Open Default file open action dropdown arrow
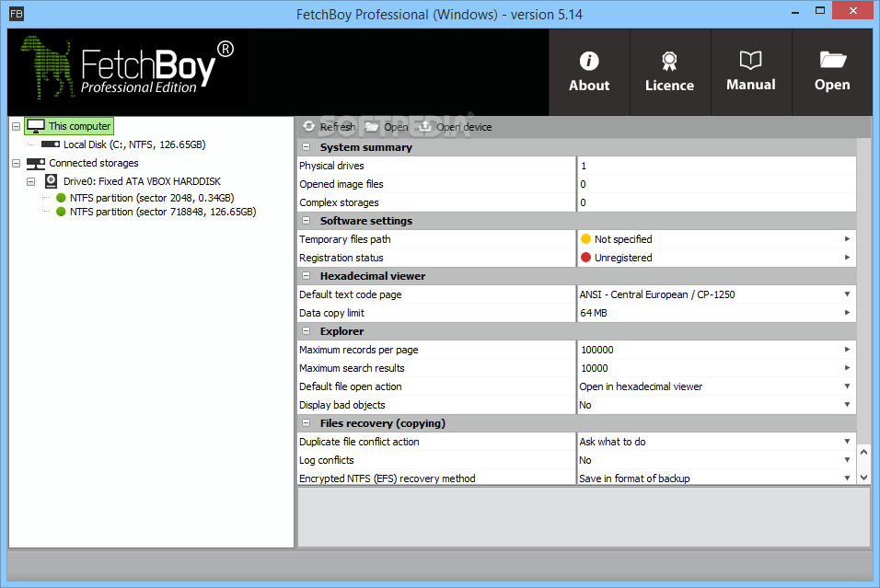This screenshot has height=588, width=880. click(x=847, y=386)
